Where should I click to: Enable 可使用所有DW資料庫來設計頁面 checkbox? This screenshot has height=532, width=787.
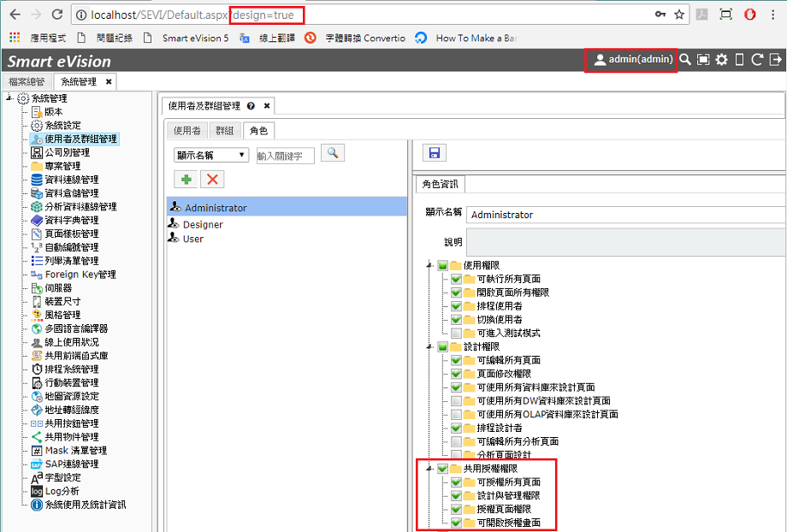pyautogui.click(x=456, y=401)
